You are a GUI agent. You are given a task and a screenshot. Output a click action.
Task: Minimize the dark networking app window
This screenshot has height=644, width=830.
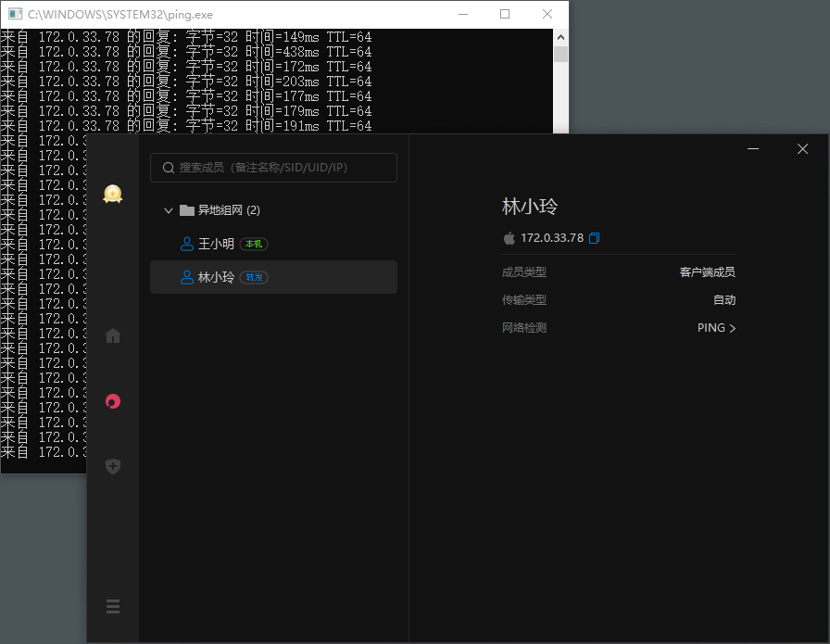point(753,149)
